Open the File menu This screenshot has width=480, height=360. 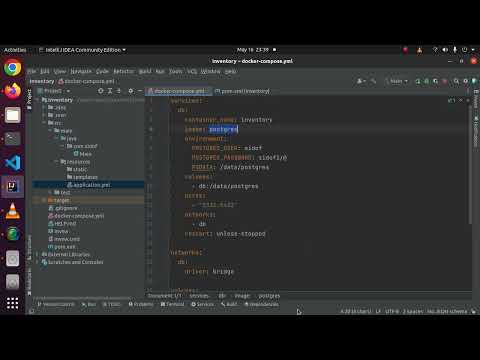[32, 71]
